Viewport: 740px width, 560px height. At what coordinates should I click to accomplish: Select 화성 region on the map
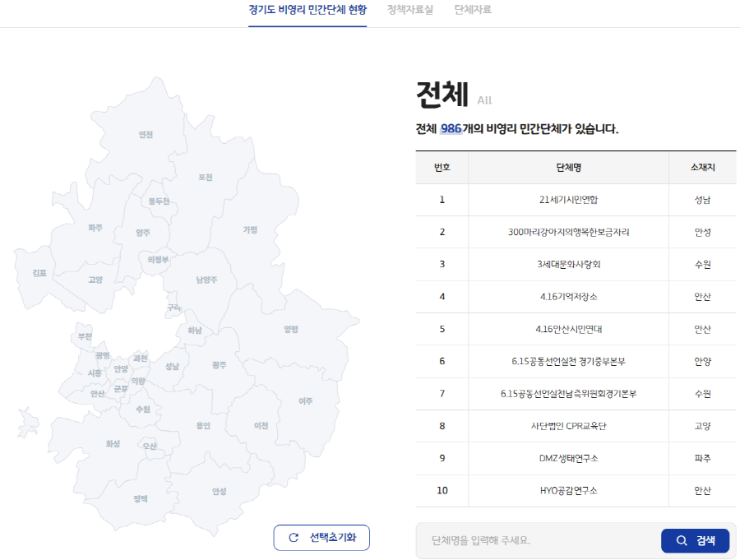pos(113,443)
